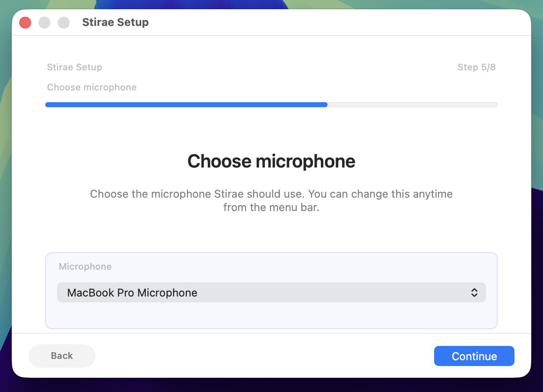The width and height of the screenshot is (543, 392).
Task: Click the setup progress bar
Action: pyautogui.click(x=271, y=105)
